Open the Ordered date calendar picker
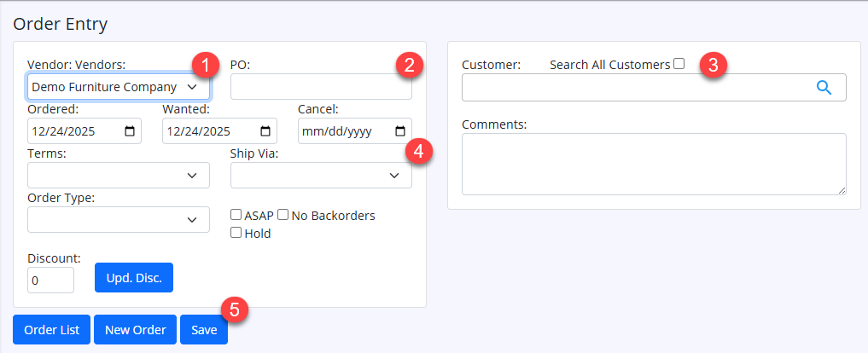This screenshot has width=868, height=353. (x=130, y=131)
